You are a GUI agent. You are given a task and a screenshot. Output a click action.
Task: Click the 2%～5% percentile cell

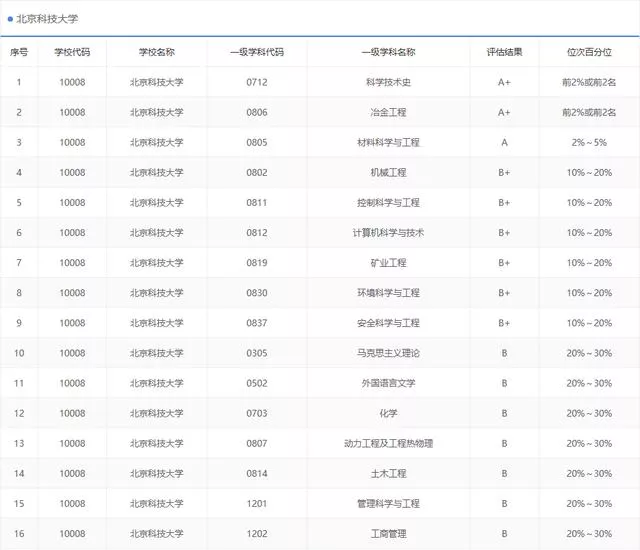(589, 142)
